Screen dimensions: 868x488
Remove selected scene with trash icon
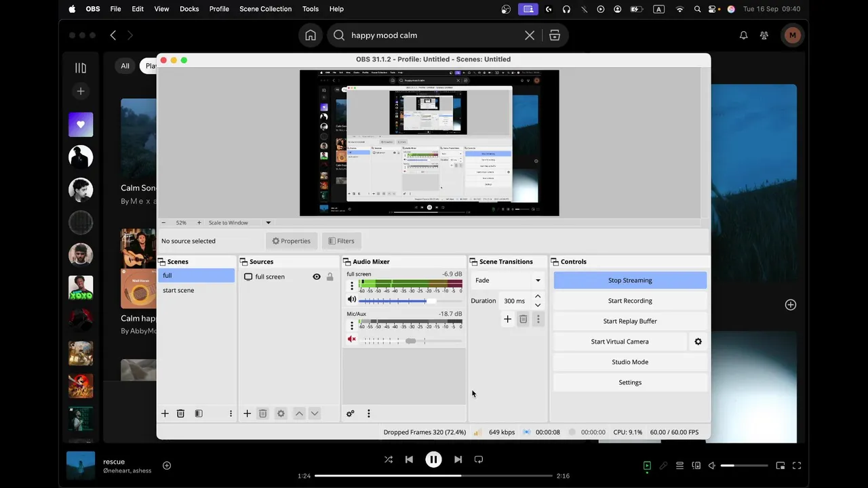180,413
